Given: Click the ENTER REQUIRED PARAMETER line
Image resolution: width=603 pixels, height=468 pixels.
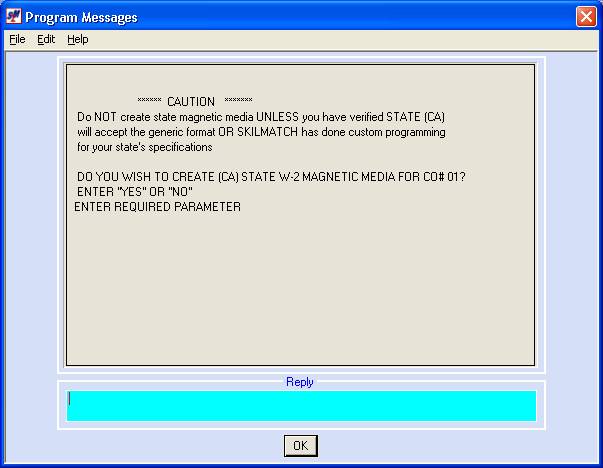Looking at the screenshot, I should pos(157,207).
